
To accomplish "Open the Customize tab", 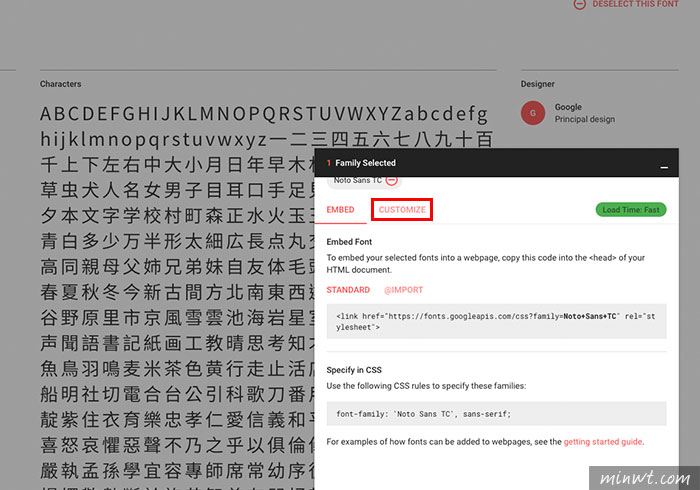I will click(402, 210).
